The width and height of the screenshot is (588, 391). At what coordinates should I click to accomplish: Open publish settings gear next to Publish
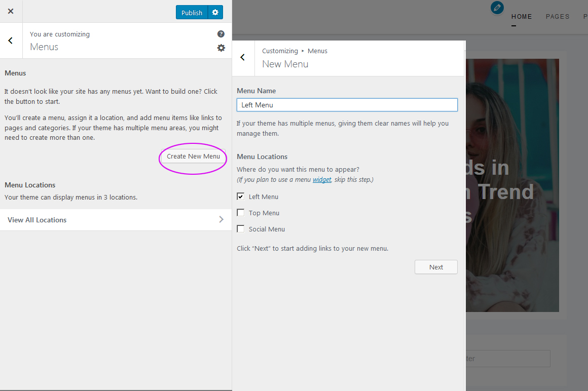215,12
